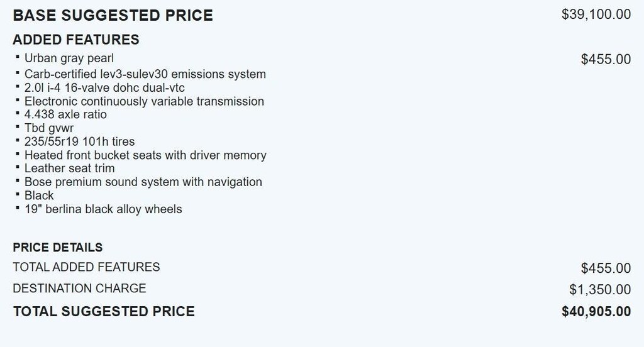Select the TOTAL ADDED FEATURES label

(x=86, y=267)
